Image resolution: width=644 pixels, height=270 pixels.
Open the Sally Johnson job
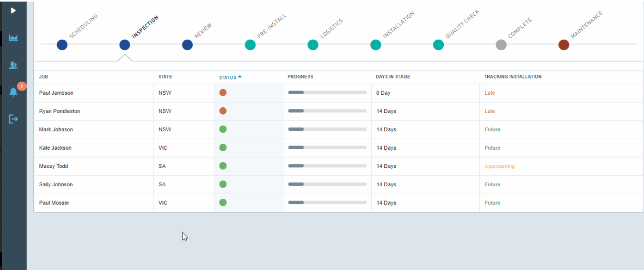[56, 184]
